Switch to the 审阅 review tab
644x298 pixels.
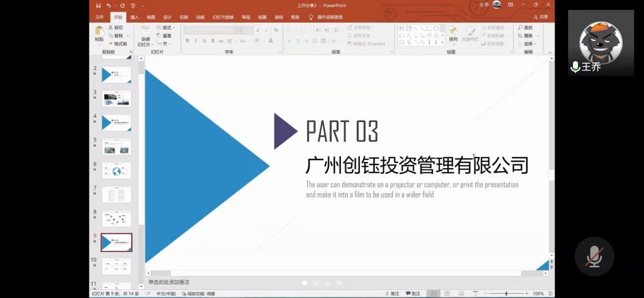[x=245, y=17]
